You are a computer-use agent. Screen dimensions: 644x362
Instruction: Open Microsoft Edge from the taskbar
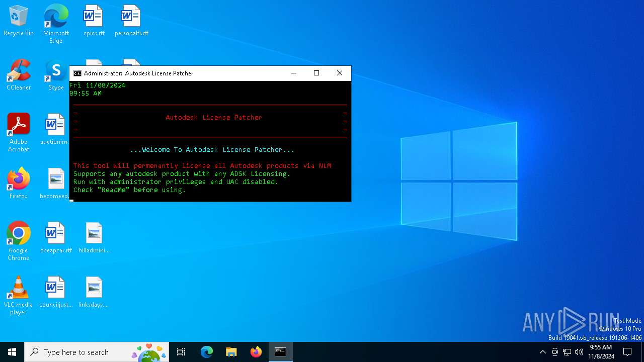point(207,352)
